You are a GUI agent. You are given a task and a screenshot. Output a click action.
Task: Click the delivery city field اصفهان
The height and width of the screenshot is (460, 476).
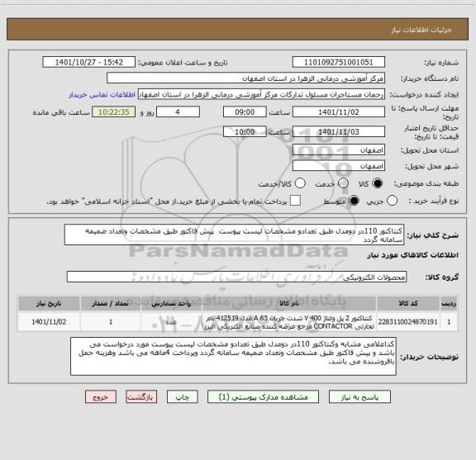[339, 166]
